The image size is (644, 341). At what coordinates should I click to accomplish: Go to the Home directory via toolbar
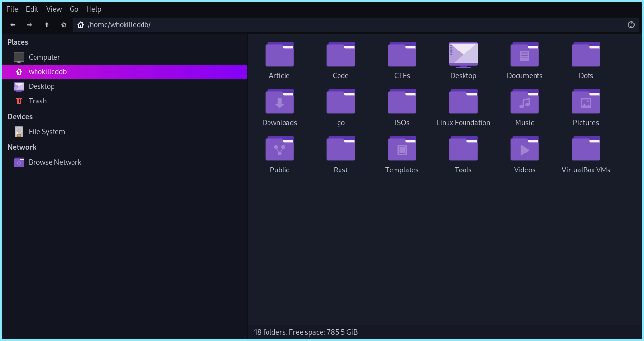point(63,24)
